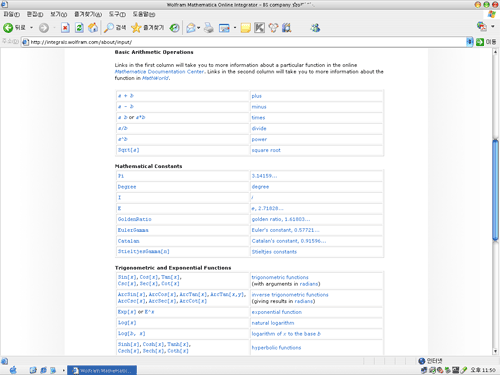Click the 'power' link
500x375 pixels.
coord(259,140)
